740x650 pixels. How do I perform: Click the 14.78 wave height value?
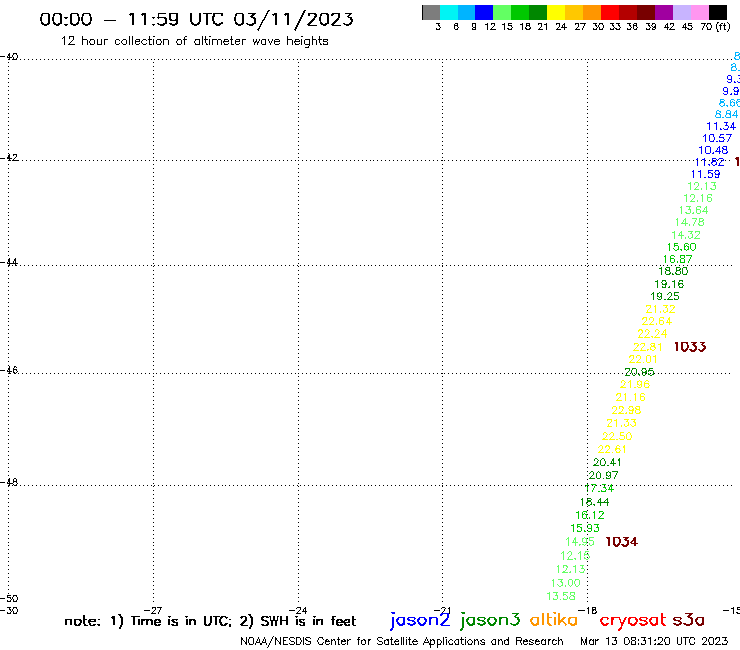690,222
